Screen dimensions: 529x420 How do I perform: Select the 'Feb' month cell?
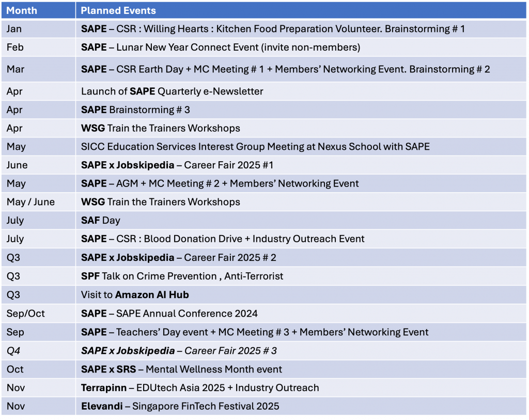[x=38, y=47]
